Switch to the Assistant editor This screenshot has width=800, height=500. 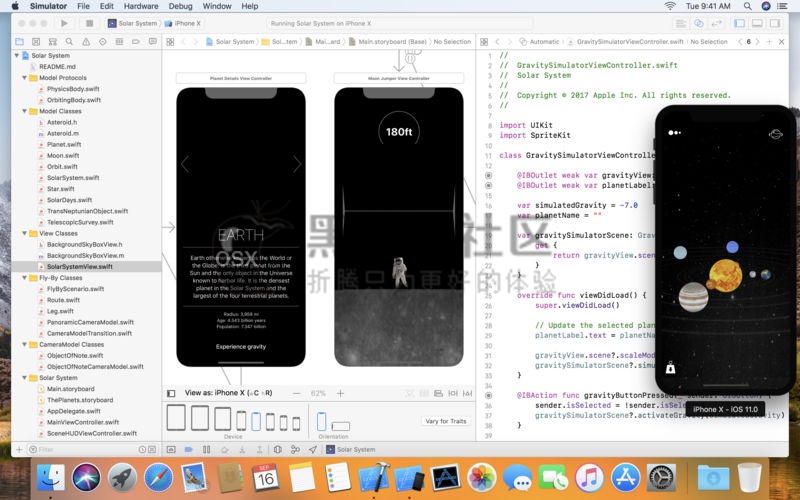click(x=698, y=23)
